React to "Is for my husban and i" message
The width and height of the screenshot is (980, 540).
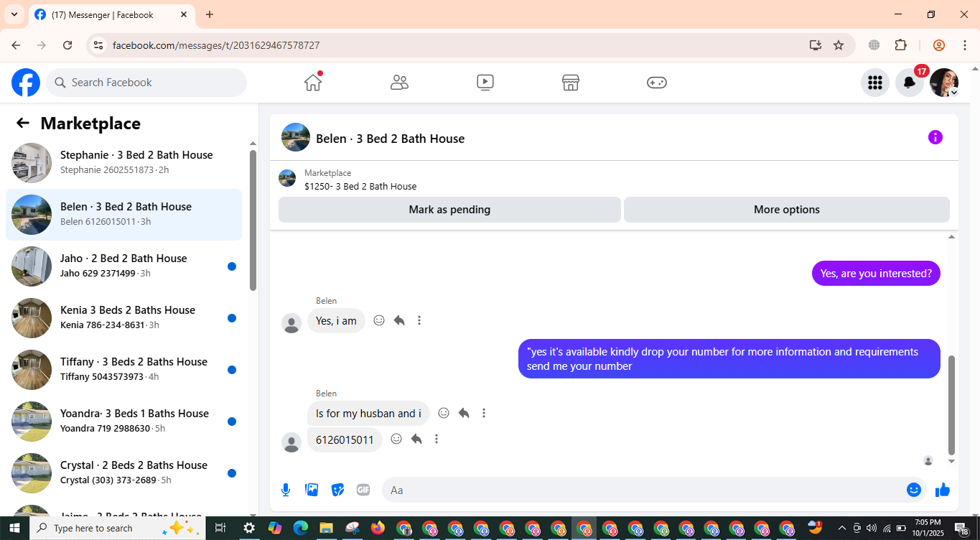(x=444, y=413)
